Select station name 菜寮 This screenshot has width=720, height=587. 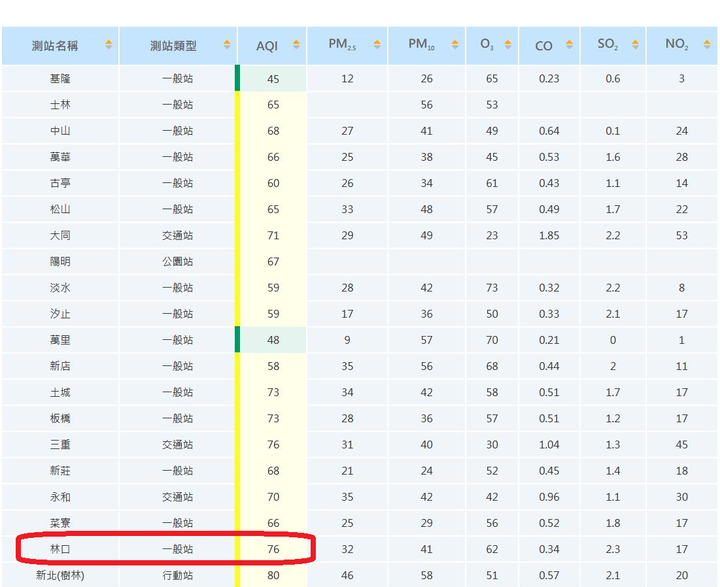[x=60, y=523]
